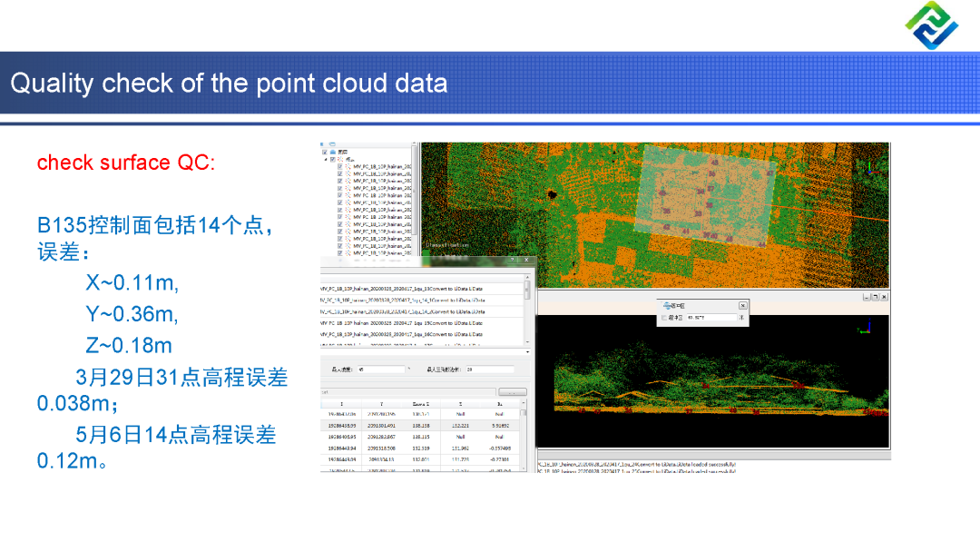Click the file list vertical scrollbar thumb

pyautogui.click(x=527, y=290)
